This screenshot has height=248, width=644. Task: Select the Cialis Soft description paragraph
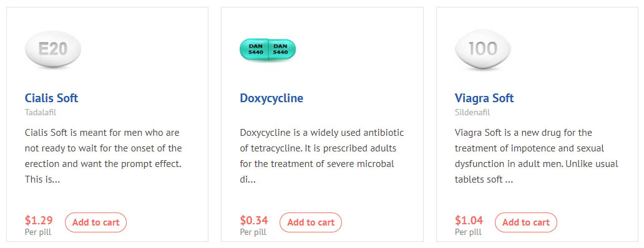point(104,156)
